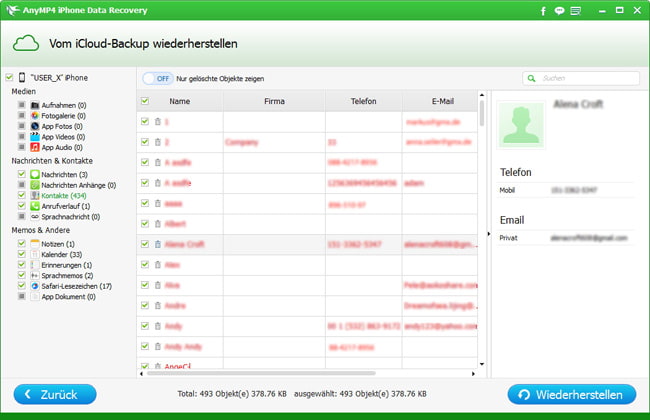The width and height of the screenshot is (650, 420).
Task: Uncheck the Sprachmemos (2) checkbox
Action: pyautogui.click(x=22, y=275)
